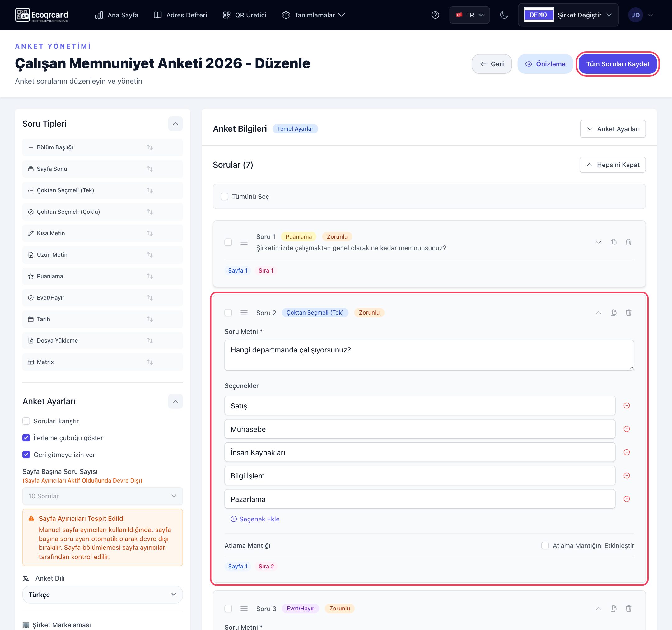The height and width of the screenshot is (630, 672).
Task: Remove the Pazarlama option
Action: 626,499
